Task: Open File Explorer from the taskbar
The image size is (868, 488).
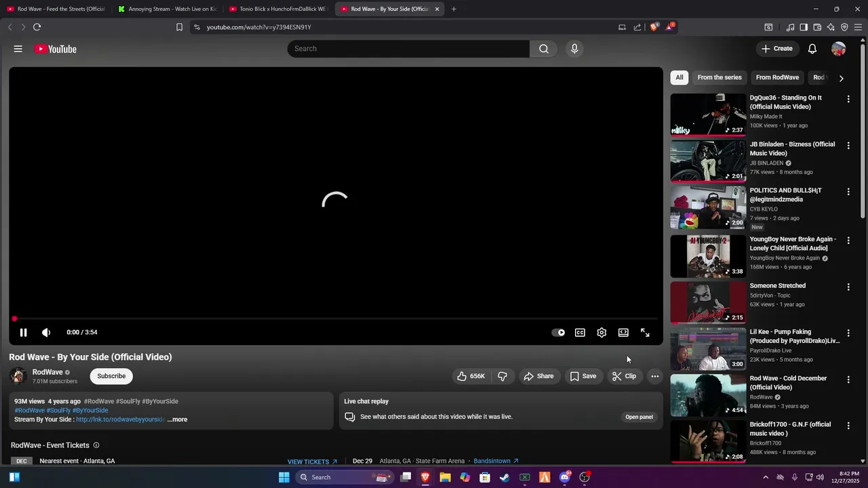Action: pos(445,477)
